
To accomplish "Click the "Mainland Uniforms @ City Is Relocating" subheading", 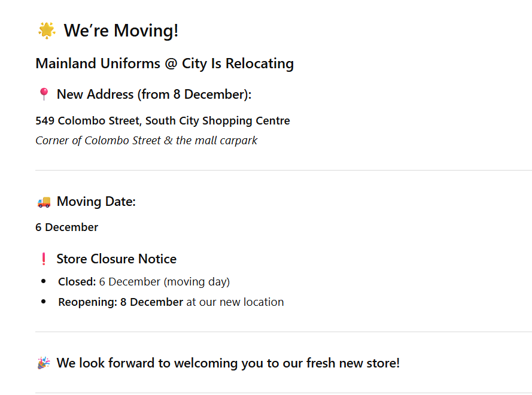I will [x=165, y=63].
